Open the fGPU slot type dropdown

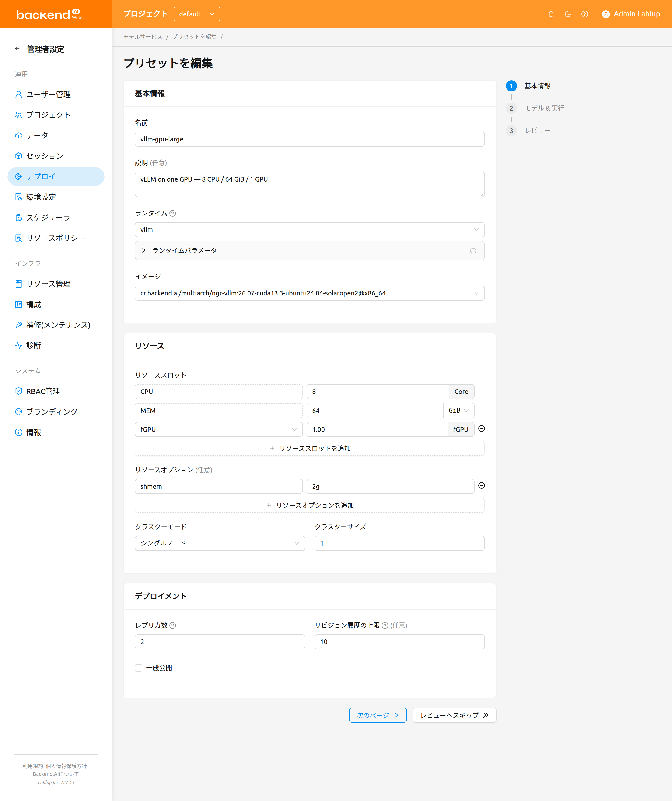(x=219, y=429)
